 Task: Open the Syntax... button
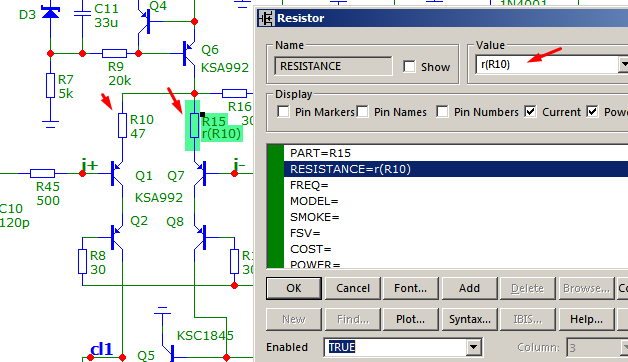point(469,319)
